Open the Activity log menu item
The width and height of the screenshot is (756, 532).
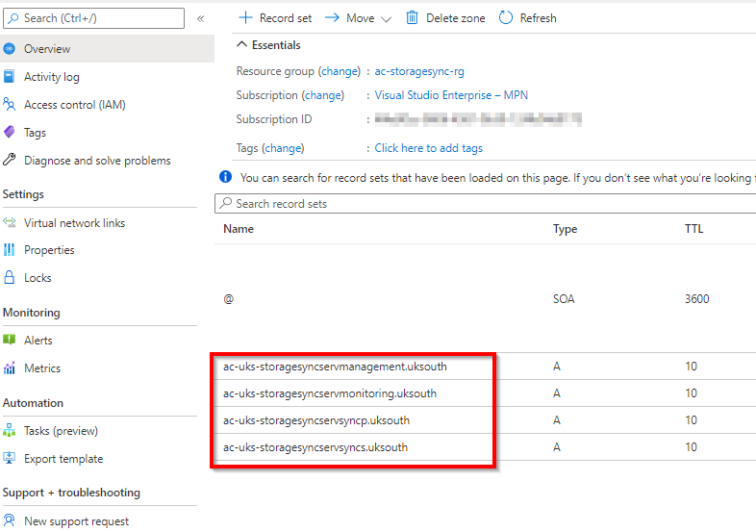(51, 77)
